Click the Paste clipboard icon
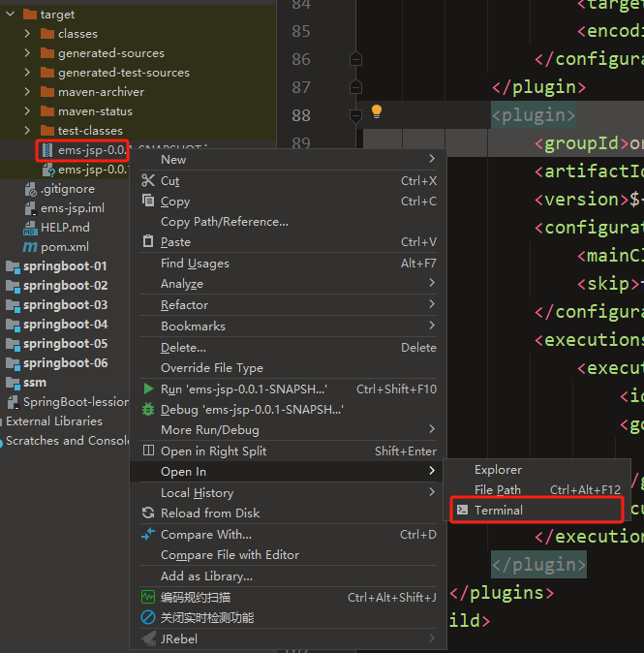The height and width of the screenshot is (653, 644). pyautogui.click(x=148, y=241)
